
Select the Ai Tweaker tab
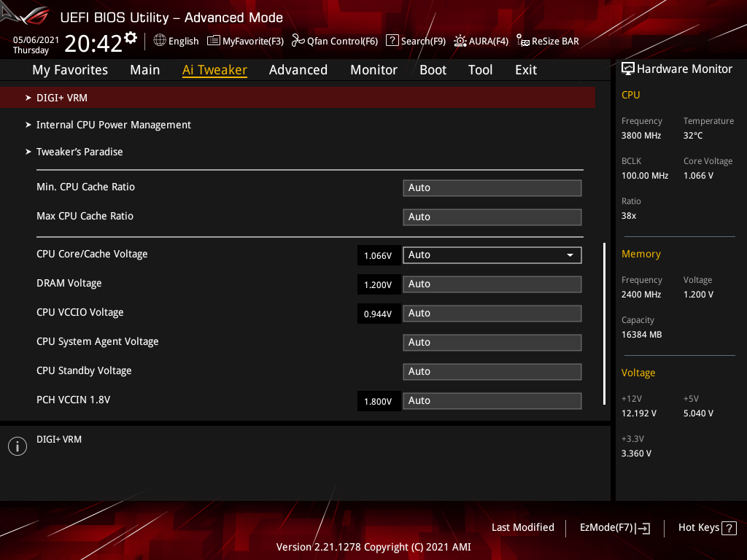(214, 70)
